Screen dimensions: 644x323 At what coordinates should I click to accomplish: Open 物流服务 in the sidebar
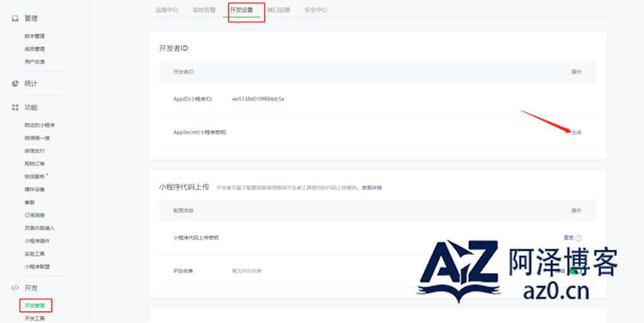tap(35, 177)
